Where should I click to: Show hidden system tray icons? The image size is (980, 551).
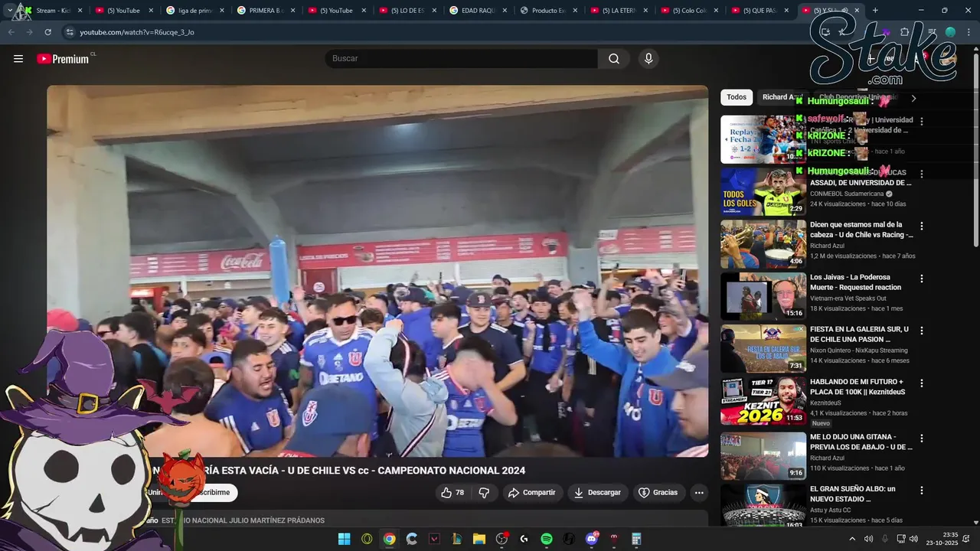pos(852,539)
